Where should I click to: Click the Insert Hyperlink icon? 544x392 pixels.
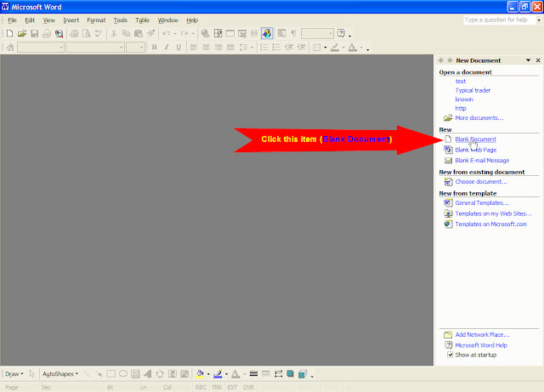(206, 33)
